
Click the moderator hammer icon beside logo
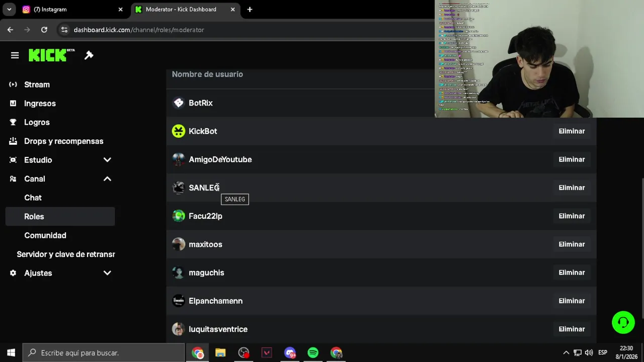pyautogui.click(x=89, y=55)
